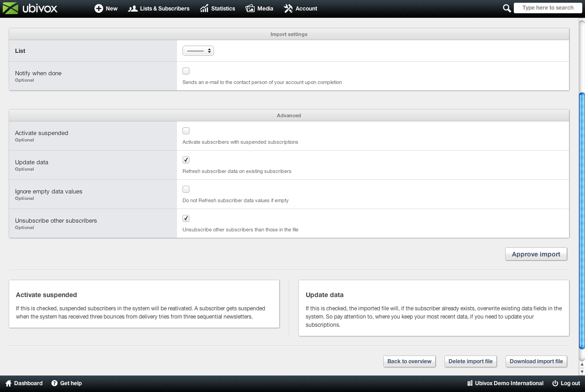The image size is (585, 392).
Task: Click the Import settings section header
Action: pos(289,34)
